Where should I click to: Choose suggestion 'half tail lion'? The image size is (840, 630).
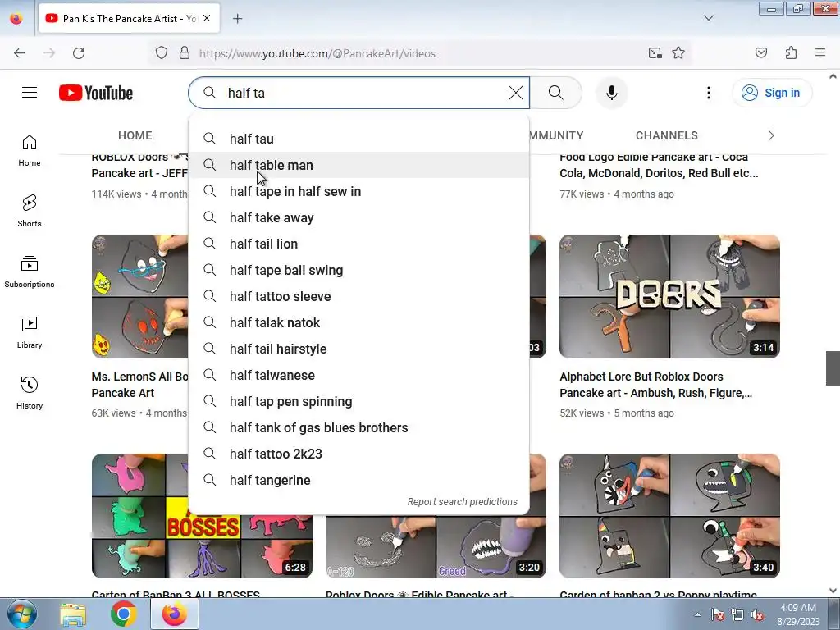pyautogui.click(x=359, y=244)
